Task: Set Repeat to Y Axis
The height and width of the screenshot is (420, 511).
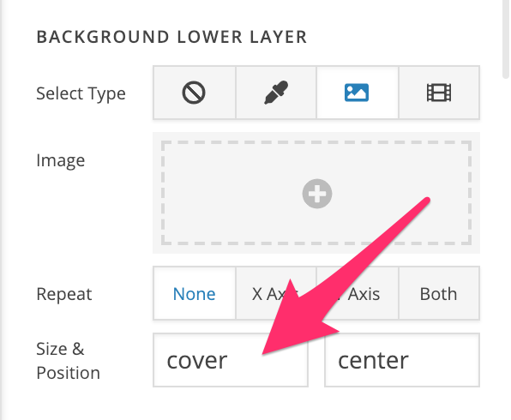Action: click(x=358, y=294)
